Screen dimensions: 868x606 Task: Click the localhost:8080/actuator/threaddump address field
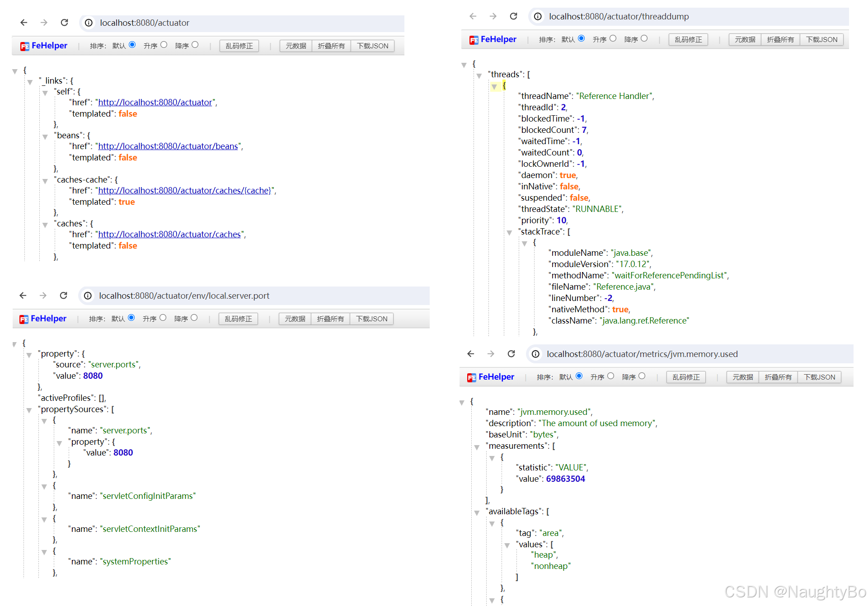coord(619,16)
